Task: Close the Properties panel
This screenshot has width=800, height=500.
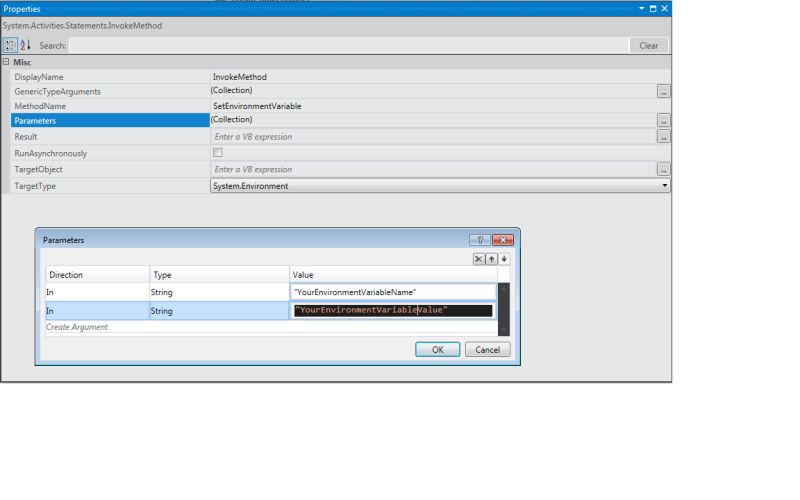Action: point(664,9)
